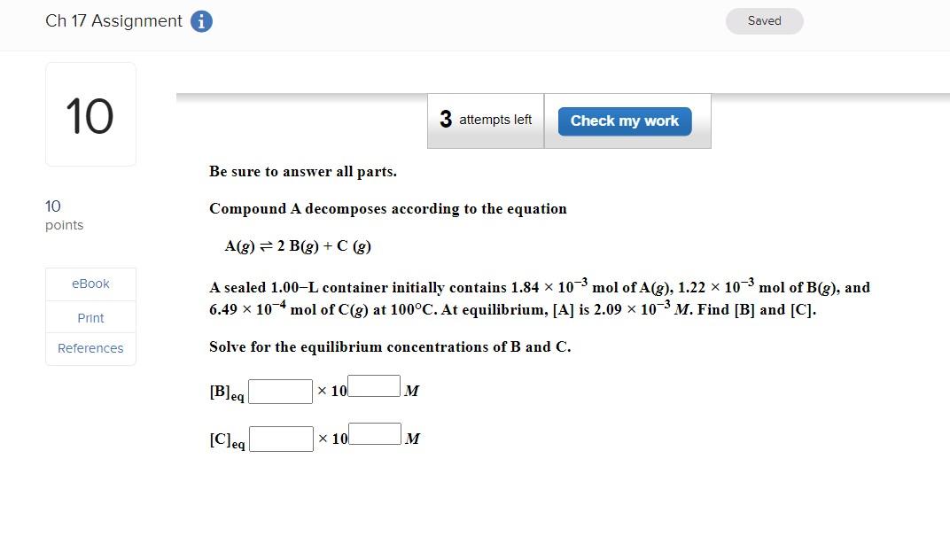Click Check my work
The width and height of the screenshot is (950, 560).
click(x=624, y=121)
